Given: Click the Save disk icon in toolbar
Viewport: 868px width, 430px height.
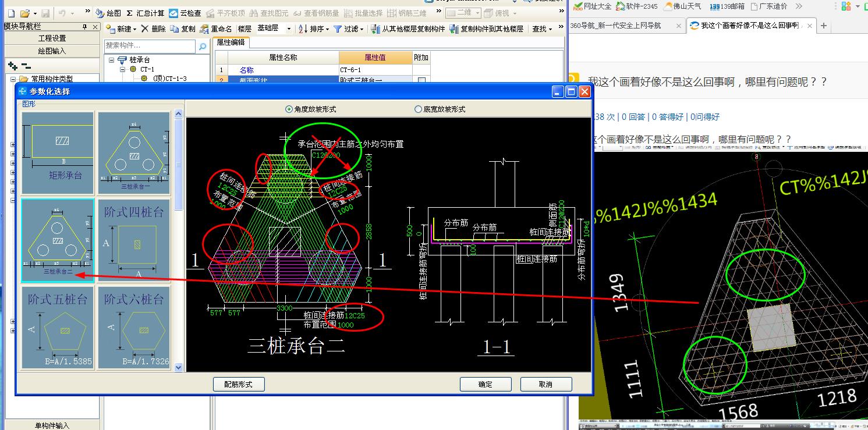Looking at the screenshot, I should [x=45, y=13].
